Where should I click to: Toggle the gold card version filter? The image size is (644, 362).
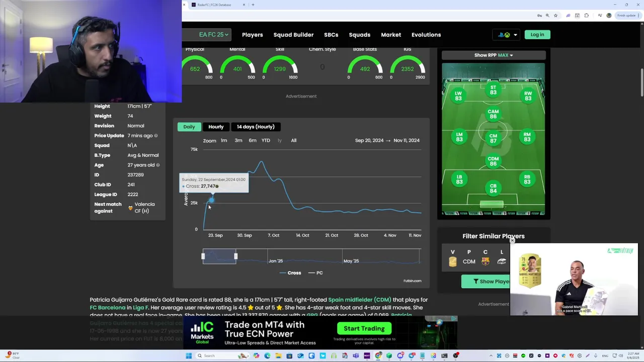(x=453, y=261)
